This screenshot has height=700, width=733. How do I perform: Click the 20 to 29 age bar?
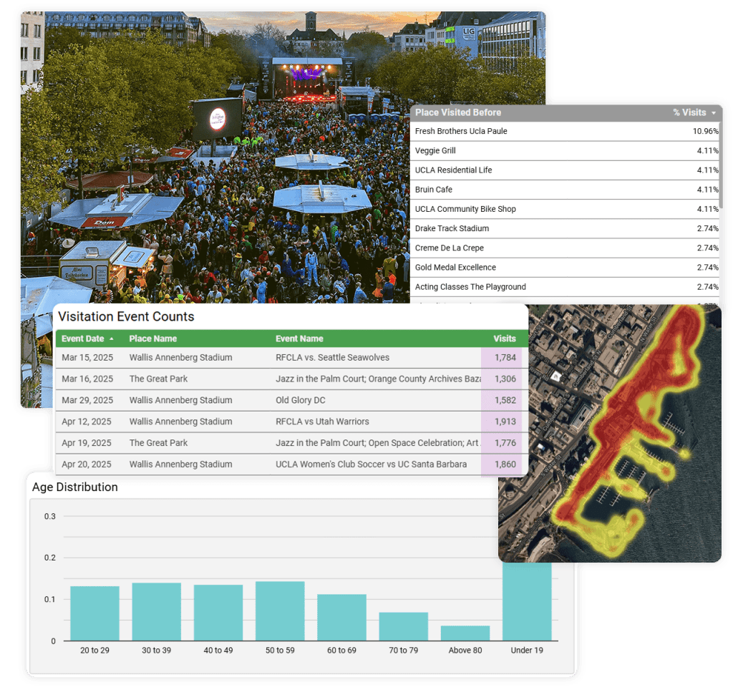point(94,613)
